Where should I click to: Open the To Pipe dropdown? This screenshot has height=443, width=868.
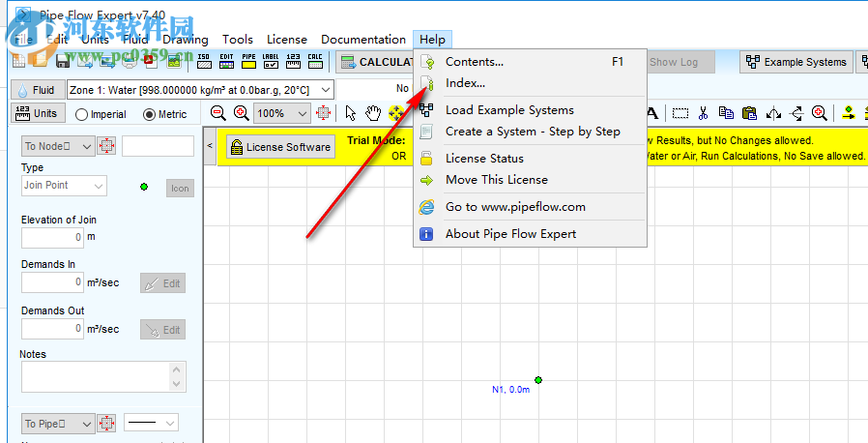pyautogui.click(x=58, y=424)
